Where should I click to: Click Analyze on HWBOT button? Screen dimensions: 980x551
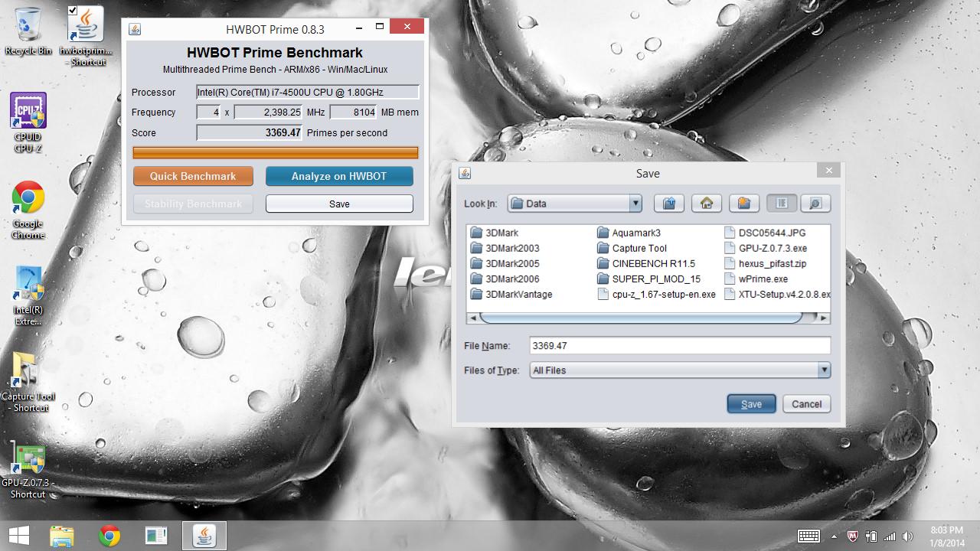[339, 176]
